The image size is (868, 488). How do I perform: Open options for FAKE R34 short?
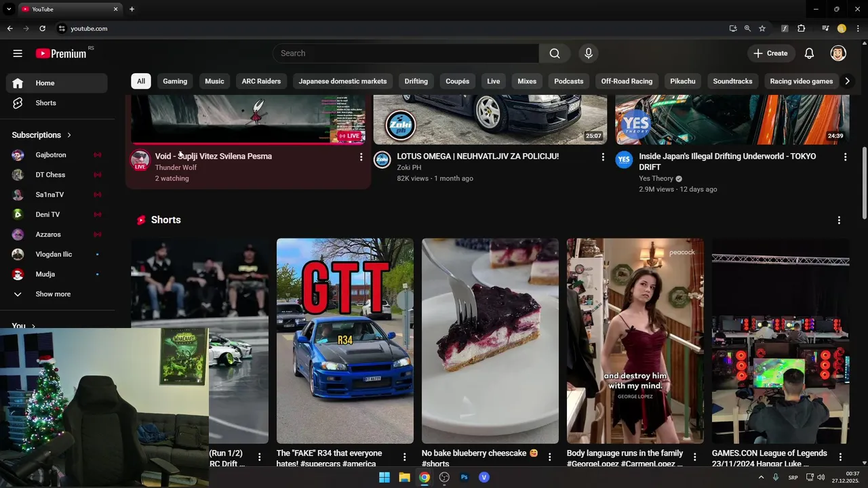pos(405,457)
